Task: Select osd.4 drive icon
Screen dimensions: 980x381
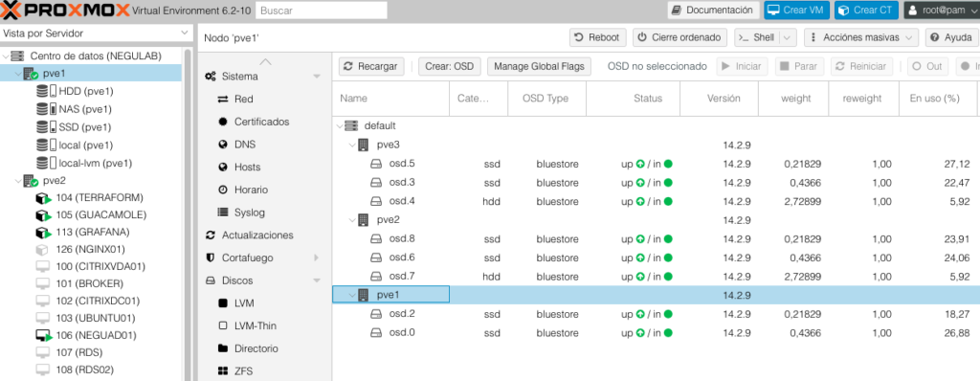Action: (x=375, y=201)
